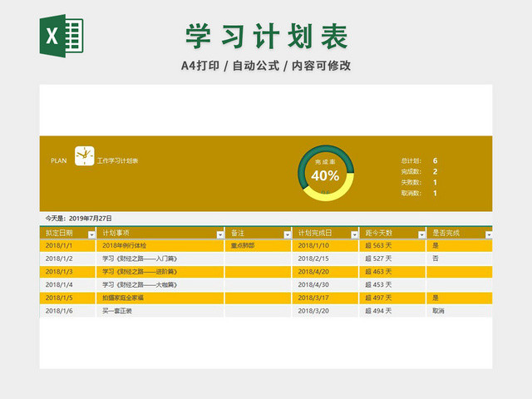This screenshot has height=399, width=532.
Task: Click 是 status in the 2018/1/5 row
Action: tap(460, 298)
